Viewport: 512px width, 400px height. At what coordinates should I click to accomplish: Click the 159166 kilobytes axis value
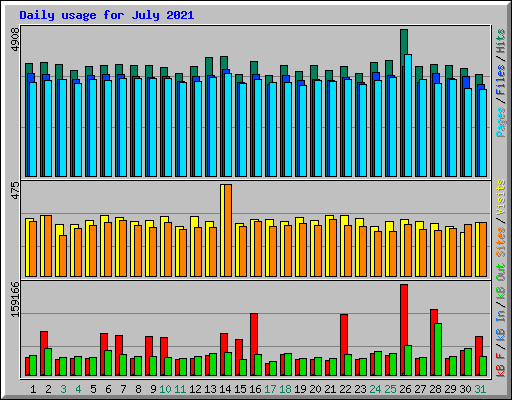point(15,299)
